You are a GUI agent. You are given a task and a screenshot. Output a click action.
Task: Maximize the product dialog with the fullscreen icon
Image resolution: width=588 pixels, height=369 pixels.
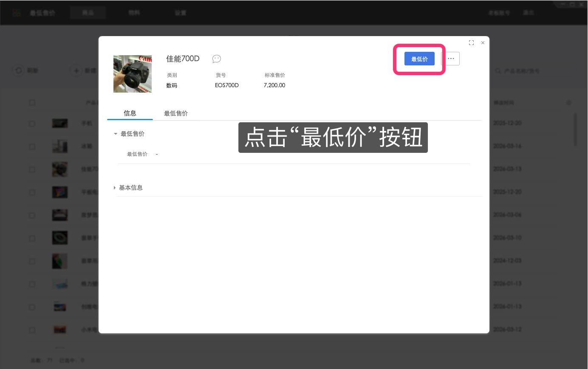pos(471,43)
